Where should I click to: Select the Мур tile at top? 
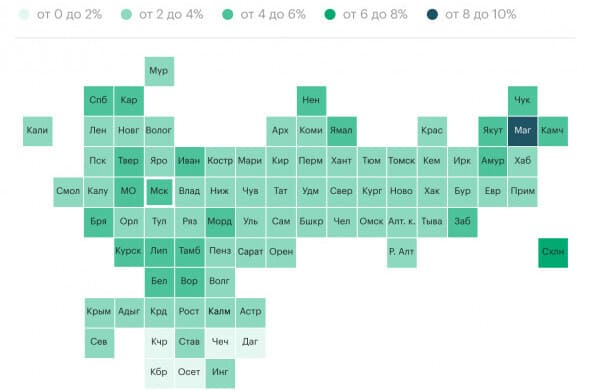159,71
